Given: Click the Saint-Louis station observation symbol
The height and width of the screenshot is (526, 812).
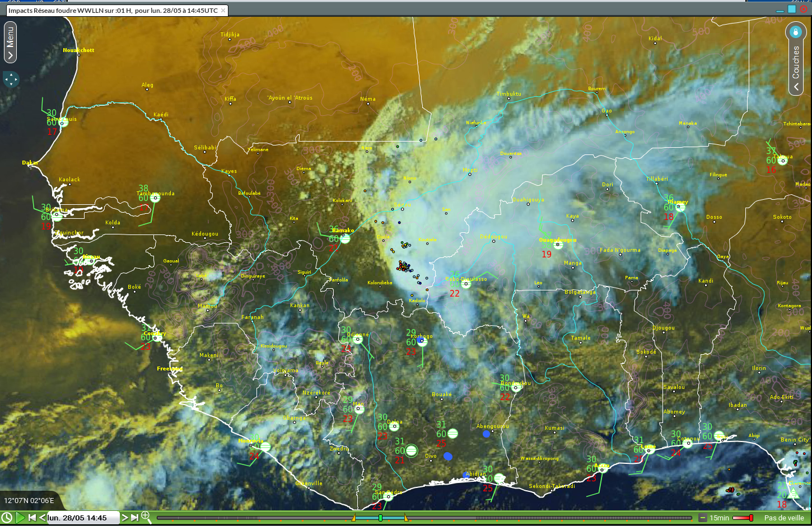Looking at the screenshot, I should pyautogui.click(x=64, y=123).
